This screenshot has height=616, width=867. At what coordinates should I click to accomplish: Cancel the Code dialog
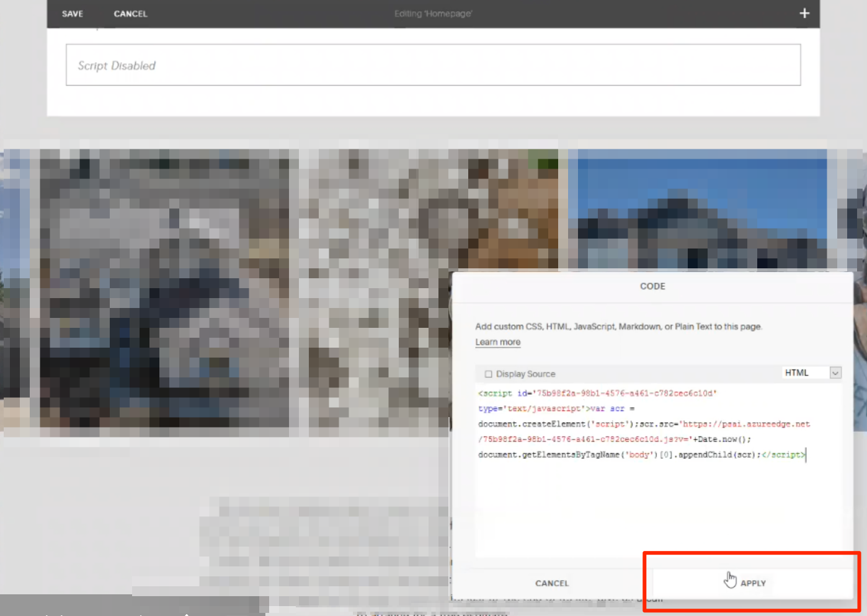point(551,583)
